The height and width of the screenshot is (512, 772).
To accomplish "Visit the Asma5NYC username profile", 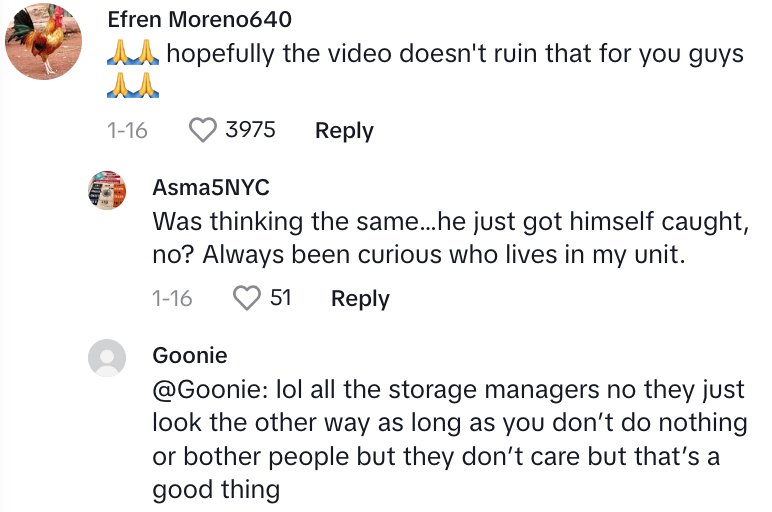I will tap(211, 187).
